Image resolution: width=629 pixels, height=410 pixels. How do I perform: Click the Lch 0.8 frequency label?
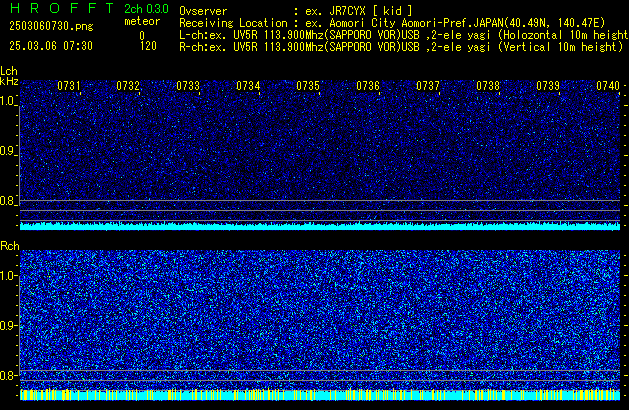click(7, 201)
